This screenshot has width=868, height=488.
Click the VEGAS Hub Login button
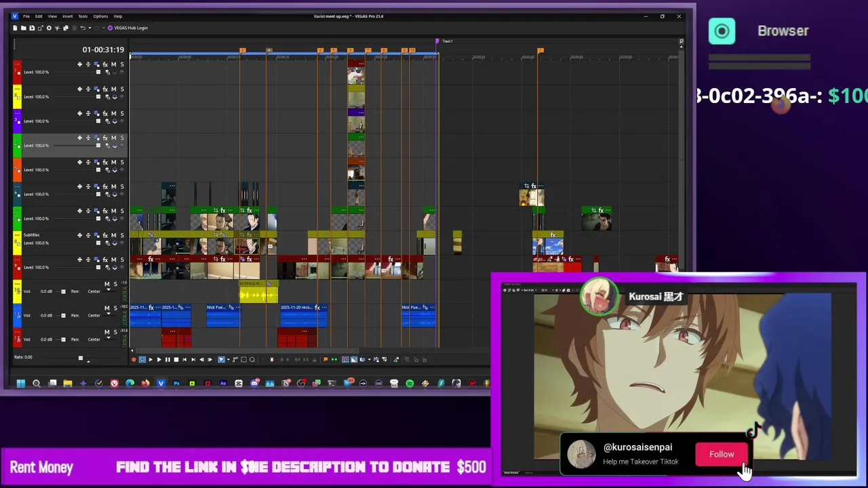point(128,28)
